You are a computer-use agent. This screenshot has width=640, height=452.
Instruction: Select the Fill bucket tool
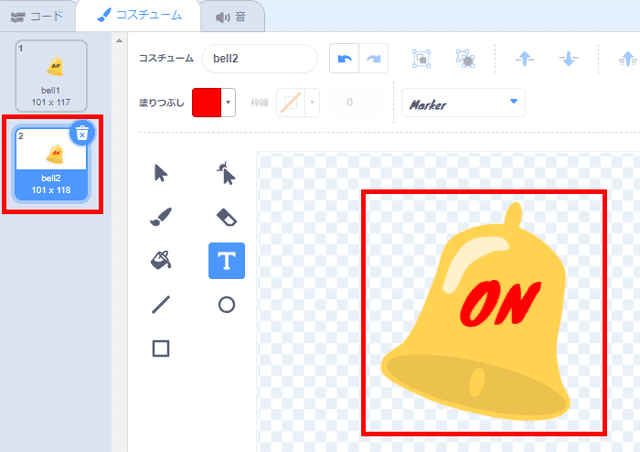160,261
